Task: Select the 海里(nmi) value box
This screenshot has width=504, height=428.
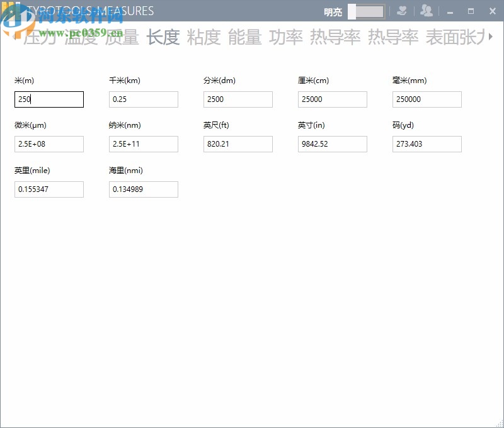Action: [144, 189]
